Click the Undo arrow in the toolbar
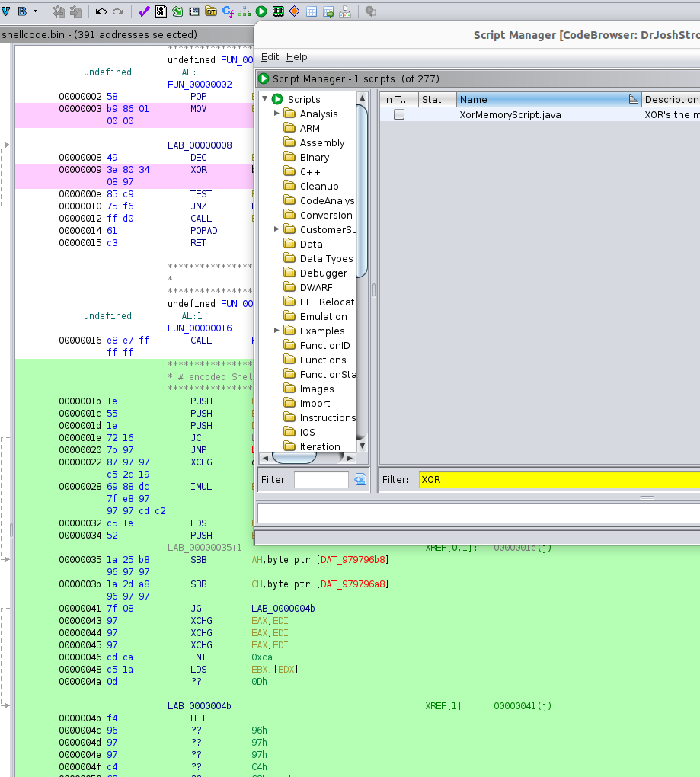Viewport: 700px width, 777px height. (101, 11)
